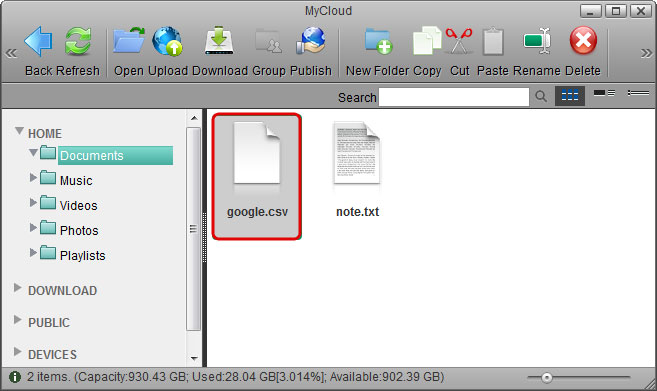This screenshot has height=391, width=657.
Task: Show more toolbar items with right chevrons
Action: pos(647,53)
